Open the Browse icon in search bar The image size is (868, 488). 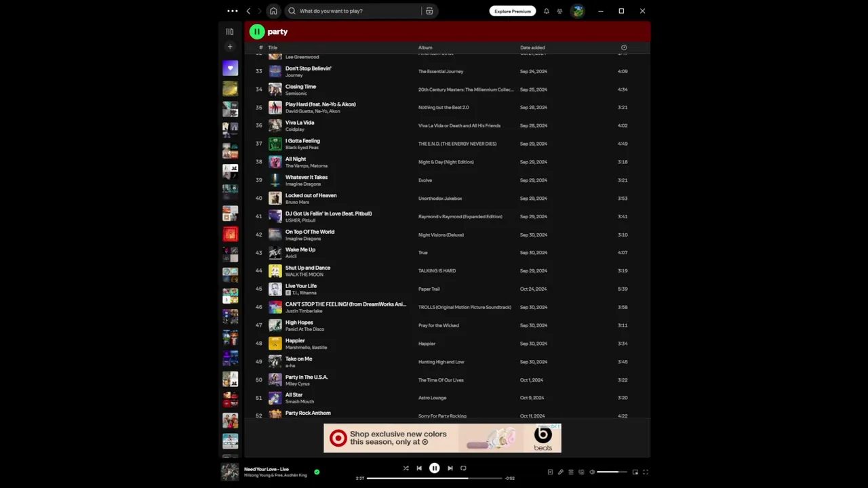[x=429, y=11]
